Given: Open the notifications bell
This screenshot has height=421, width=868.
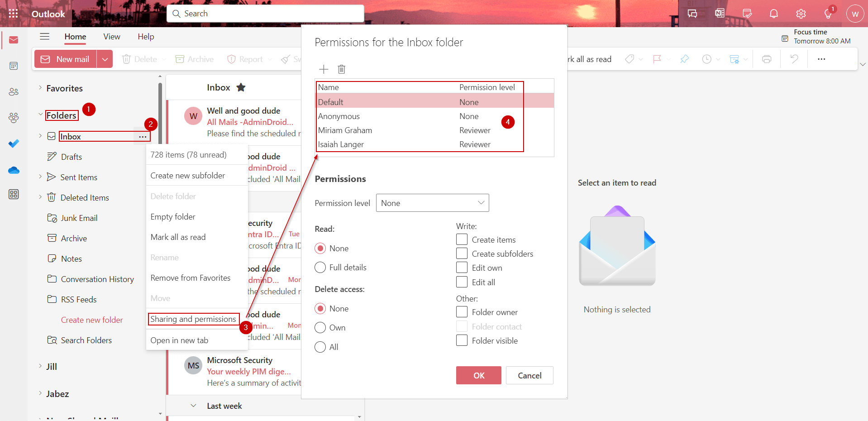Looking at the screenshot, I should tap(773, 13).
